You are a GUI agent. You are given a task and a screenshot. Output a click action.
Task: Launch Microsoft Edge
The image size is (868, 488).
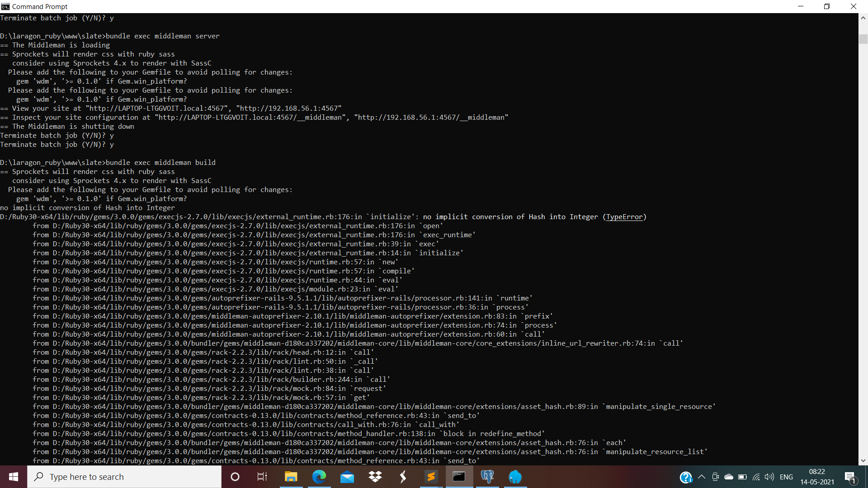click(x=320, y=477)
